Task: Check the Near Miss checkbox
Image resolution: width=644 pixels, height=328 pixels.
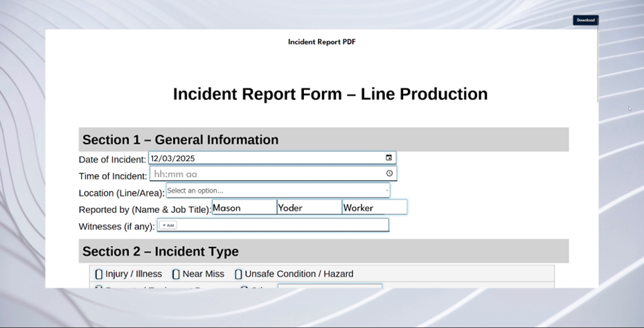Action: [176, 274]
